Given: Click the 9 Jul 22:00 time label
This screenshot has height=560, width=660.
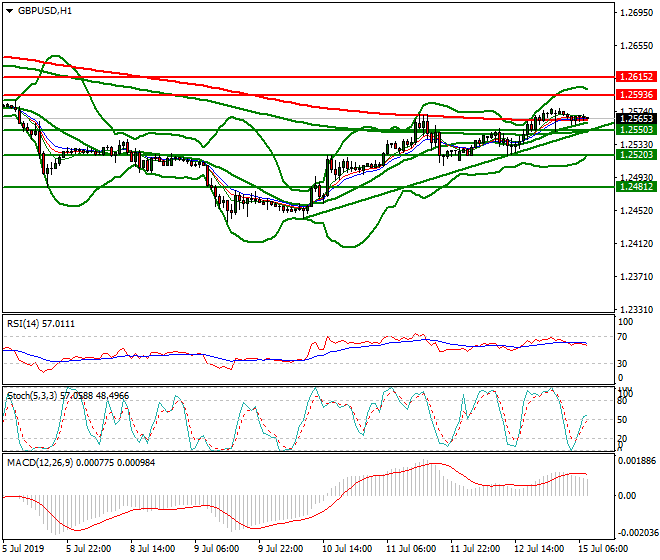Looking at the screenshot, I should [x=281, y=549].
